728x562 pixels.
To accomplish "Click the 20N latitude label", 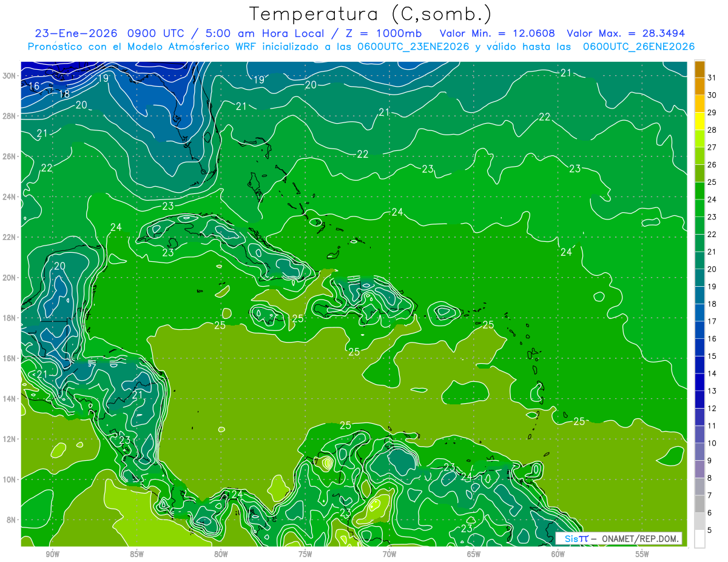I will coord(10,278).
